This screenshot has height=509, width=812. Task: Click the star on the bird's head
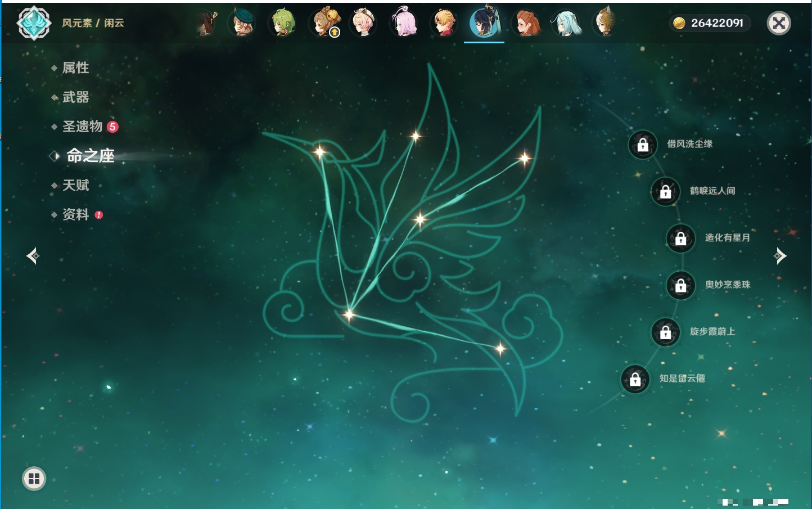[319, 152]
